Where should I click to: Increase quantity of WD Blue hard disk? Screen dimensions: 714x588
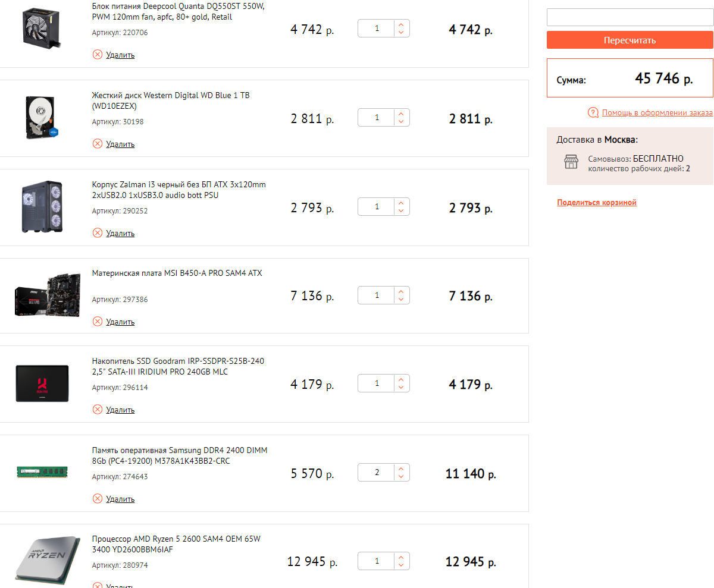[402, 113]
